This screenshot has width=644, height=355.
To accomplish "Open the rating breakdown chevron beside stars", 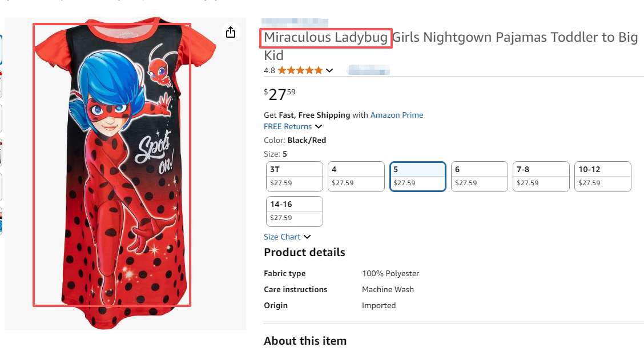I will (x=329, y=70).
